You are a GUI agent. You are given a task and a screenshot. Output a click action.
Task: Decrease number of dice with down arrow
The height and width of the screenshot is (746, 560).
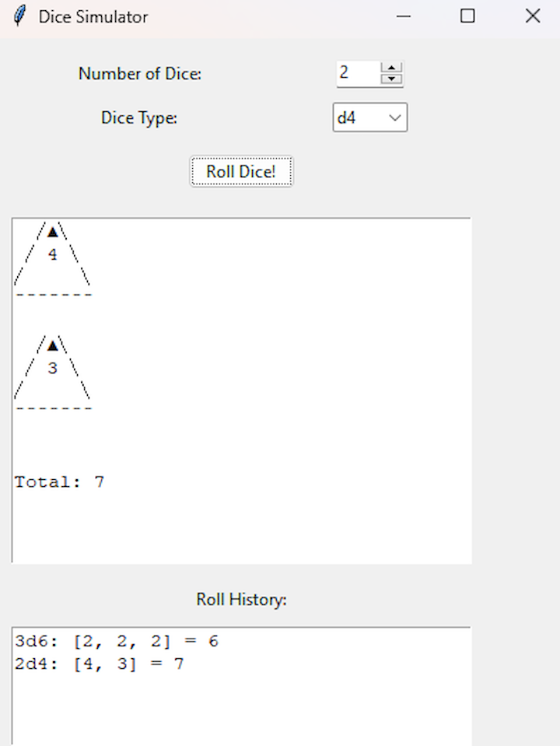pos(392,79)
